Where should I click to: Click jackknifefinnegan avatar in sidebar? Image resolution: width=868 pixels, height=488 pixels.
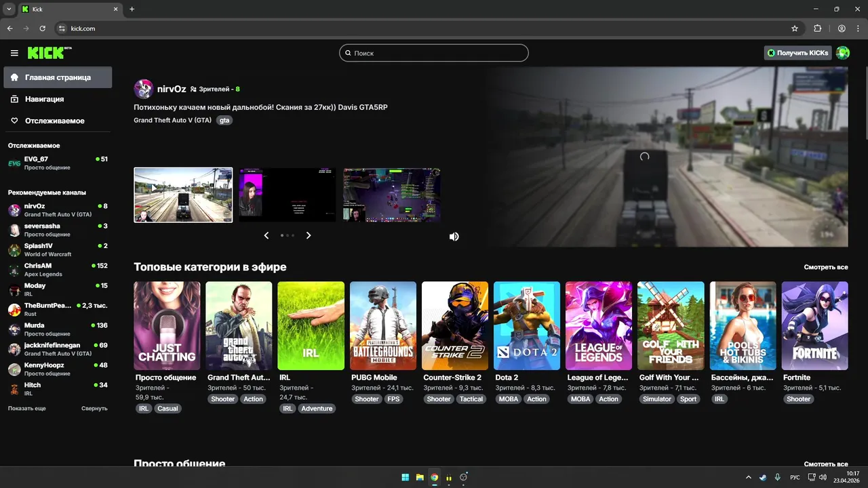(14, 350)
